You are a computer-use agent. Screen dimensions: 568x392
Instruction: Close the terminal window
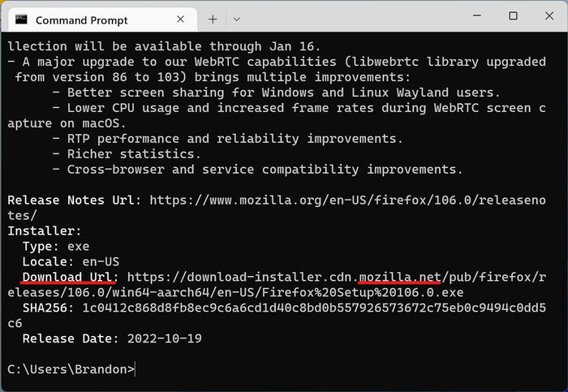[x=549, y=15]
